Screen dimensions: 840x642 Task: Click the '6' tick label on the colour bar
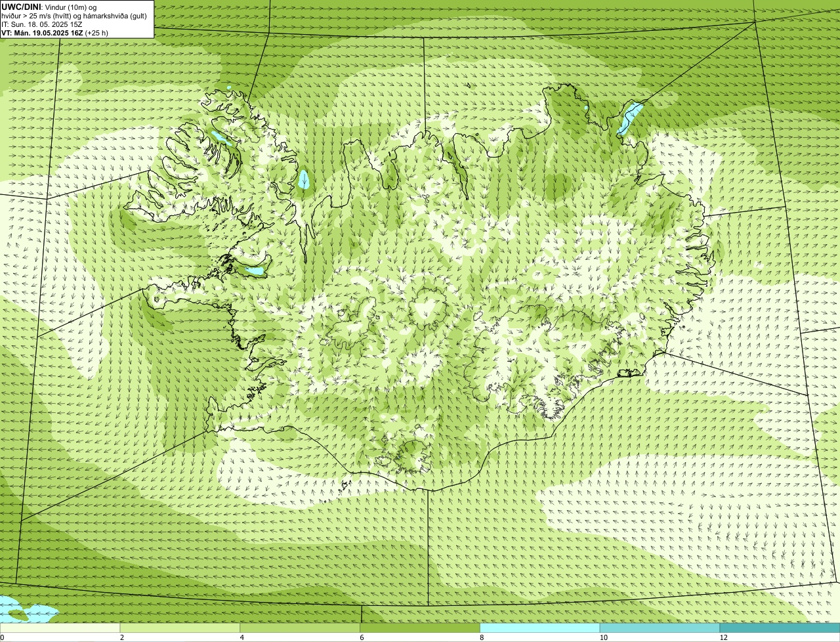pyautogui.click(x=362, y=637)
